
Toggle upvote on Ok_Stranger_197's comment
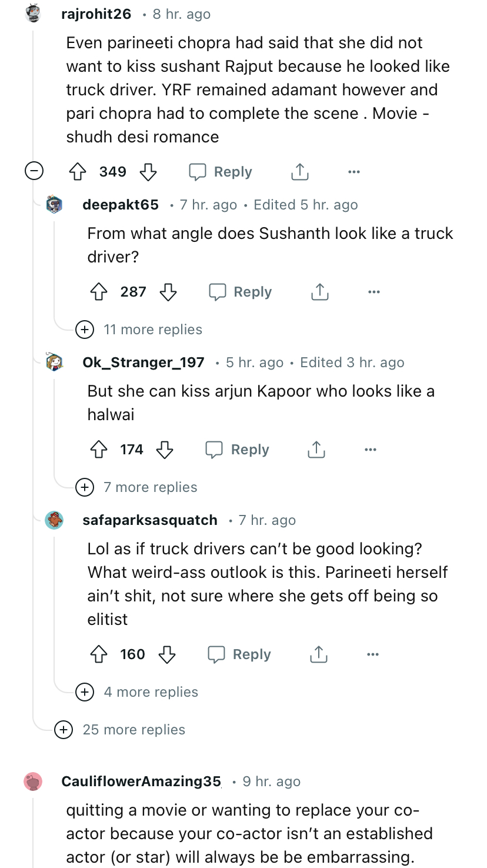[98, 450]
